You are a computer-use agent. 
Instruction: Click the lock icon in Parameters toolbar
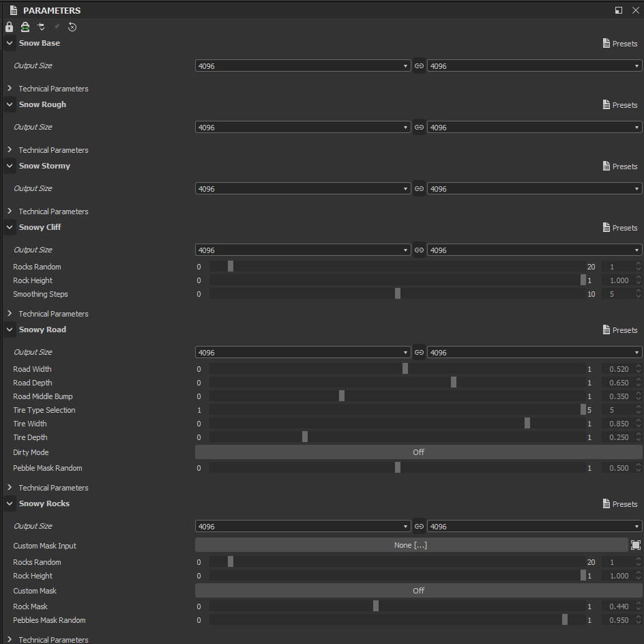point(9,27)
